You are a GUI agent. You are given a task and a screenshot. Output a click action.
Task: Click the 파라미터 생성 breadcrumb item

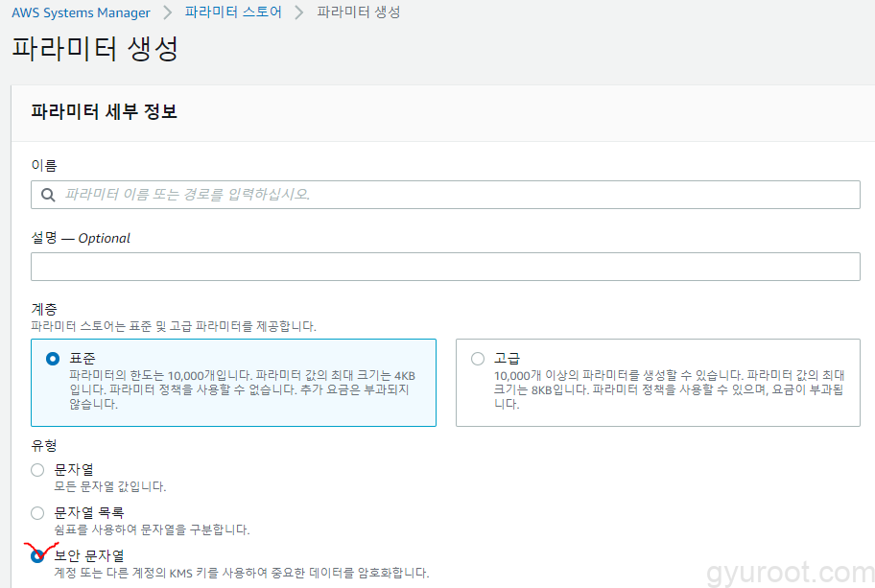359,12
